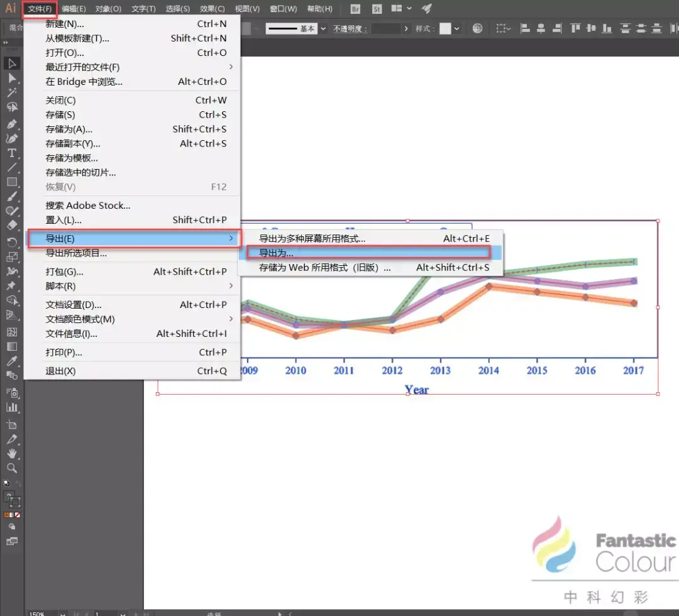Select the Rotate tool

(x=12, y=242)
